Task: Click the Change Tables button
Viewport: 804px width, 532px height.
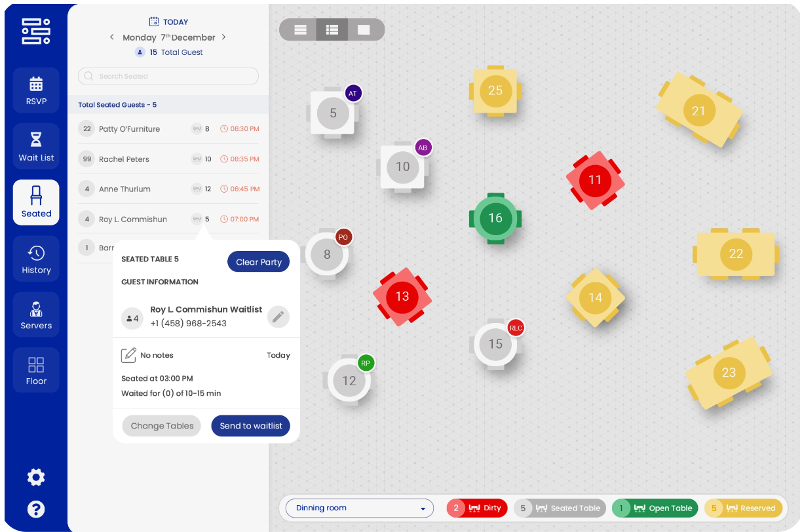Action: point(162,426)
